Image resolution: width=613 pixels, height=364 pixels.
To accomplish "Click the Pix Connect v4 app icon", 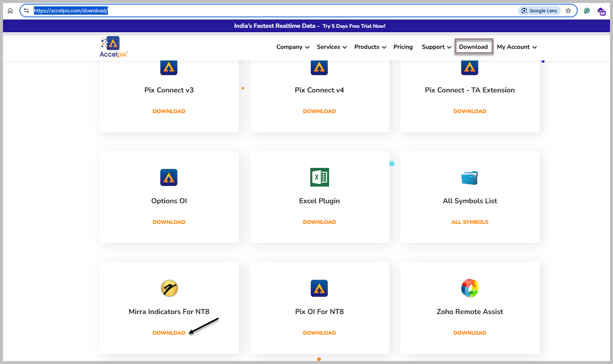I will click(x=319, y=67).
